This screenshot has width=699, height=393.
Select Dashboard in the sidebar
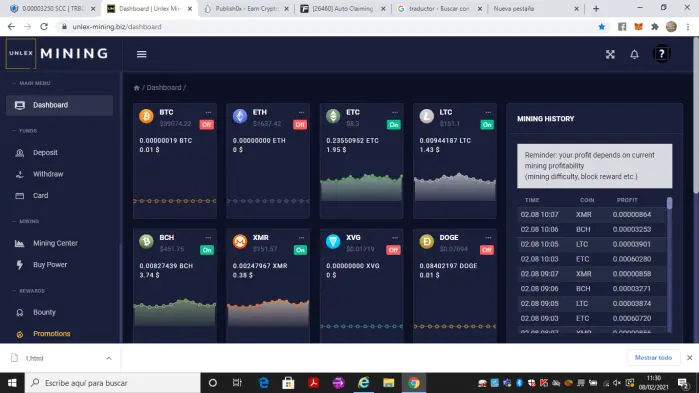pos(59,105)
